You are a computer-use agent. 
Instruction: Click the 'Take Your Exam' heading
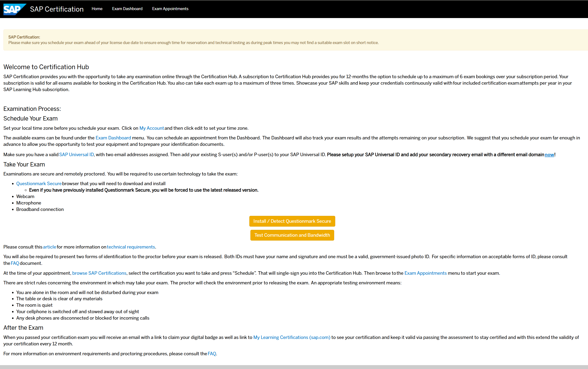24,164
